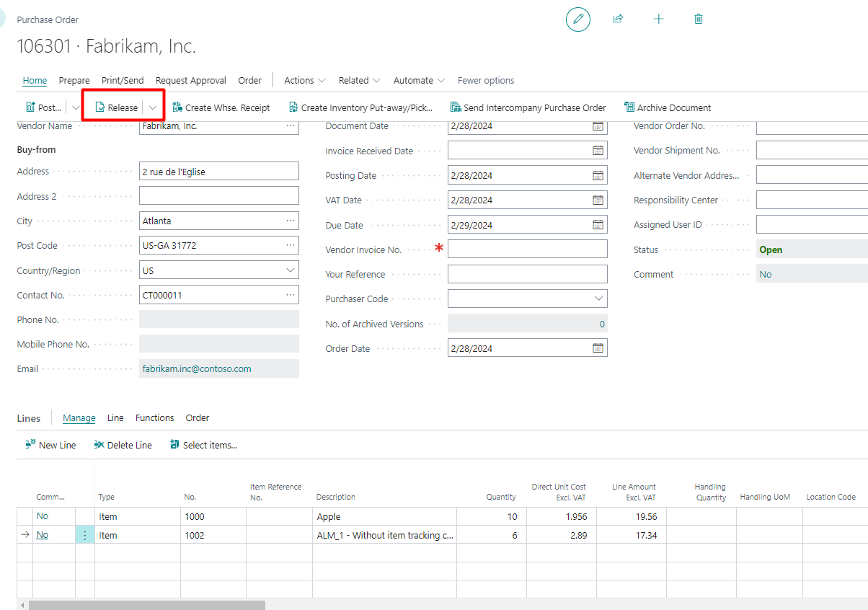
Task: Open the Document Date calendar picker
Action: click(598, 126)
